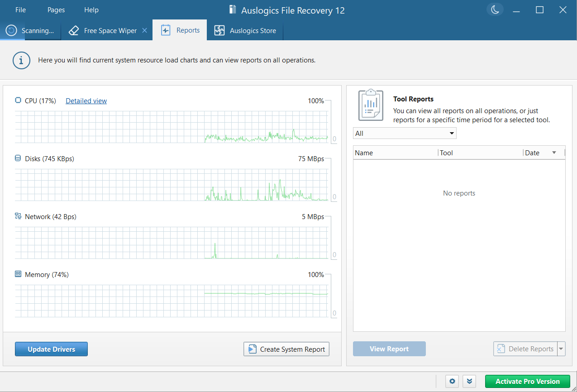This screenshot has width=577, height=392.
Task: Open the Help menu
Action: click(x=91, y=10)
